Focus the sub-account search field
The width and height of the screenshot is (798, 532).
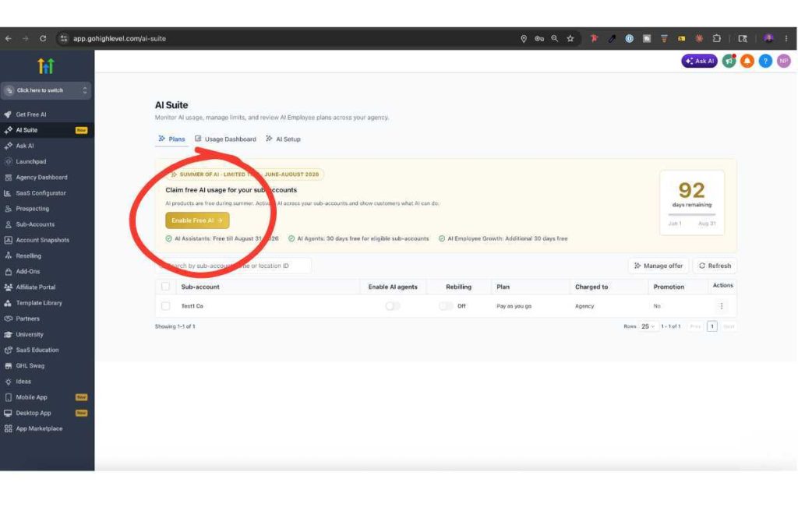234,266
